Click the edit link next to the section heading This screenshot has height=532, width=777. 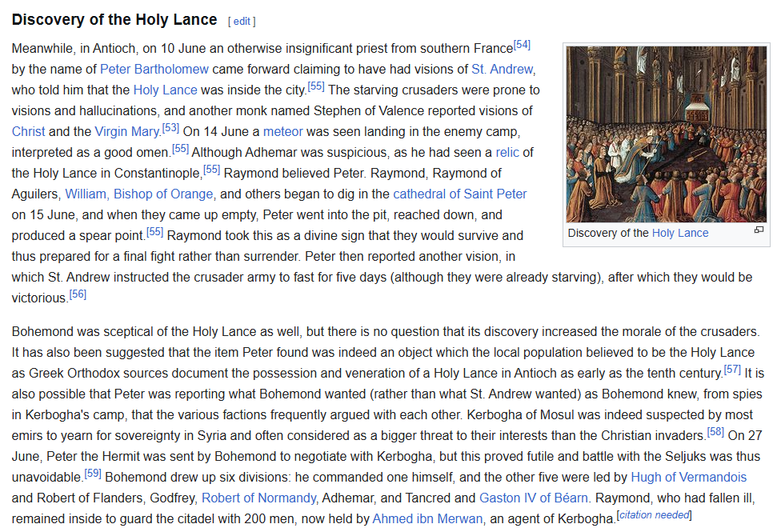click(x=242, y=22)
